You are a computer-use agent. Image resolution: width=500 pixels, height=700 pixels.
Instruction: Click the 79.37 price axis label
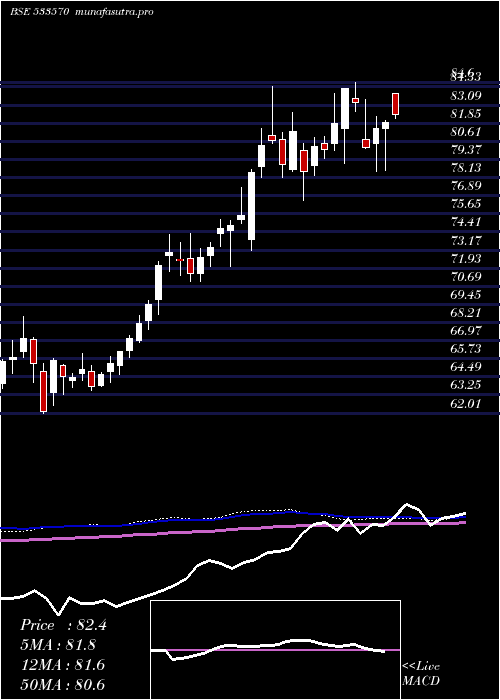pyautogui.click(x=466, y=150)
